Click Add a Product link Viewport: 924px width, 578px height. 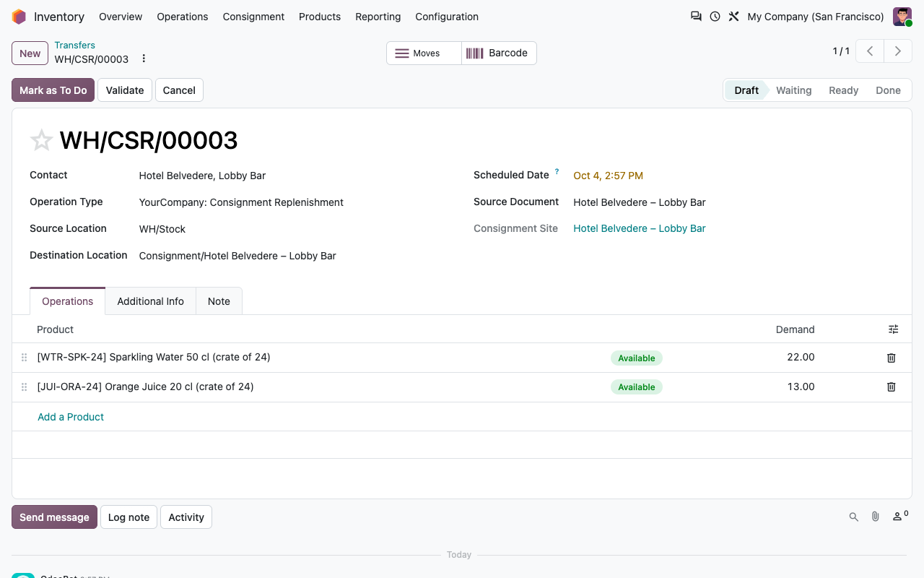[71, 417]
